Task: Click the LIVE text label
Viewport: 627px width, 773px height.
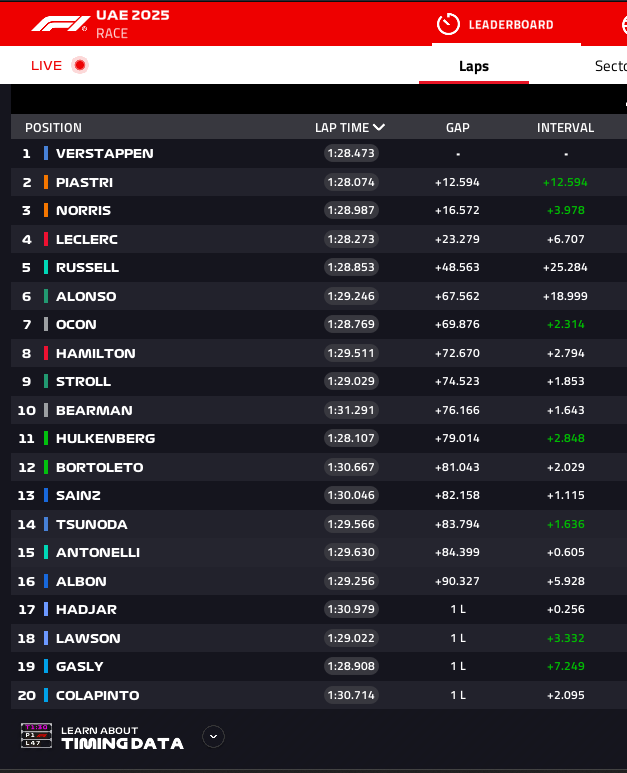Action: point(46,66)
